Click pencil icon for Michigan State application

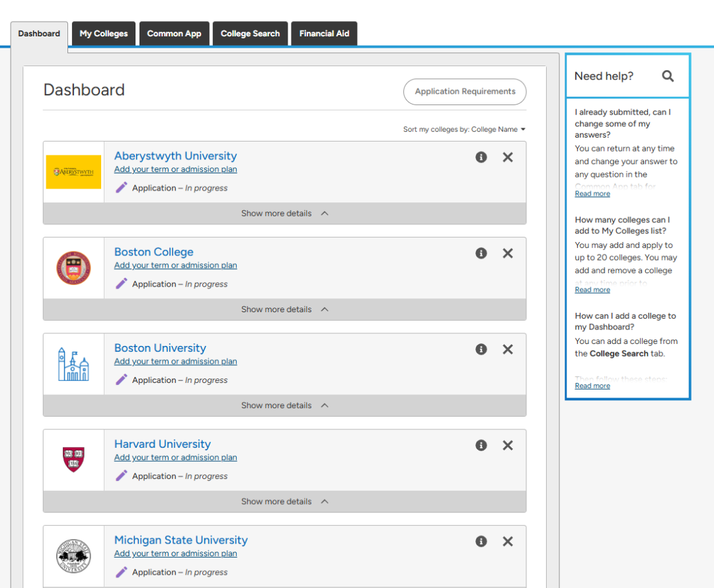(121, 572)
